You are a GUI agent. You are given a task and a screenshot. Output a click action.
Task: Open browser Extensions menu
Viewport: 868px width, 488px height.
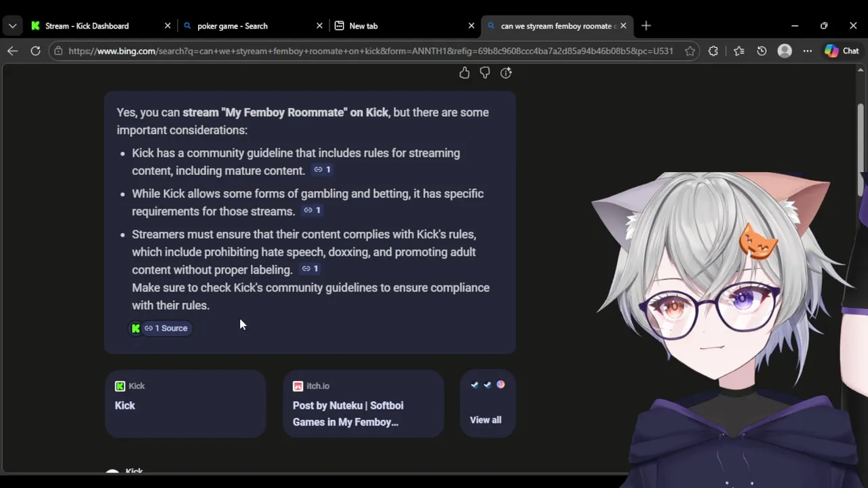[x=713, y=51]
